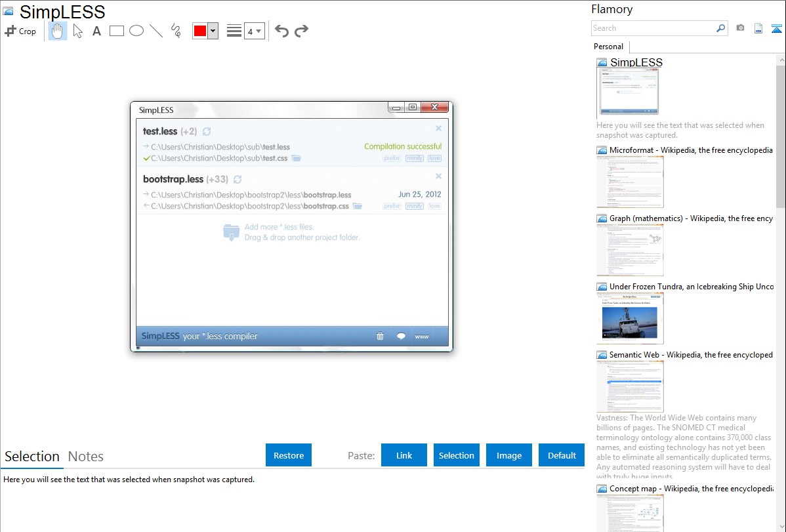Toggle love for bootstrap.less
Image resolution: width=786 pixels, height=532 pixels.
point(434,206)
